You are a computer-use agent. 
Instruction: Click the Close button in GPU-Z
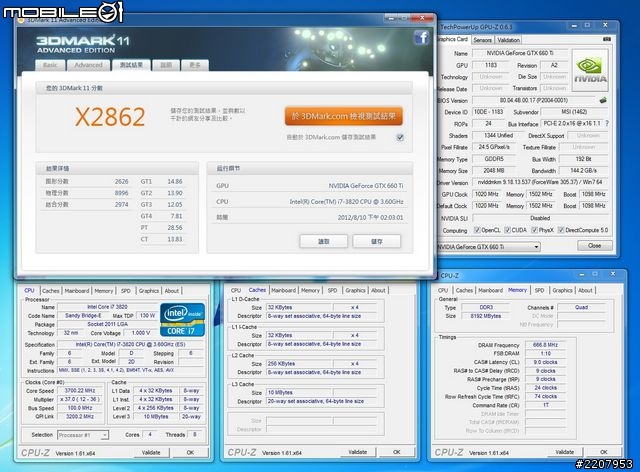[594, 246]
